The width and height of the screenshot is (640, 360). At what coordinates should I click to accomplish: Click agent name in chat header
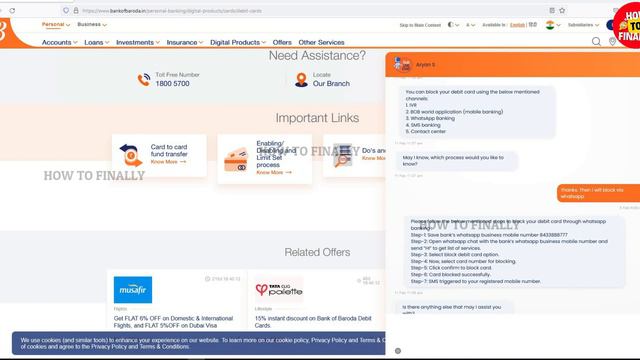click(425, 65)
